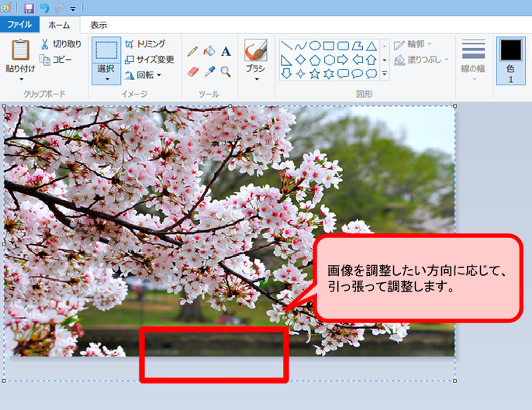This screenshot has width=532, height=410.
Task: Click the Save floppy disk icon
Action: pyautogui.click(x=29, y=9)
